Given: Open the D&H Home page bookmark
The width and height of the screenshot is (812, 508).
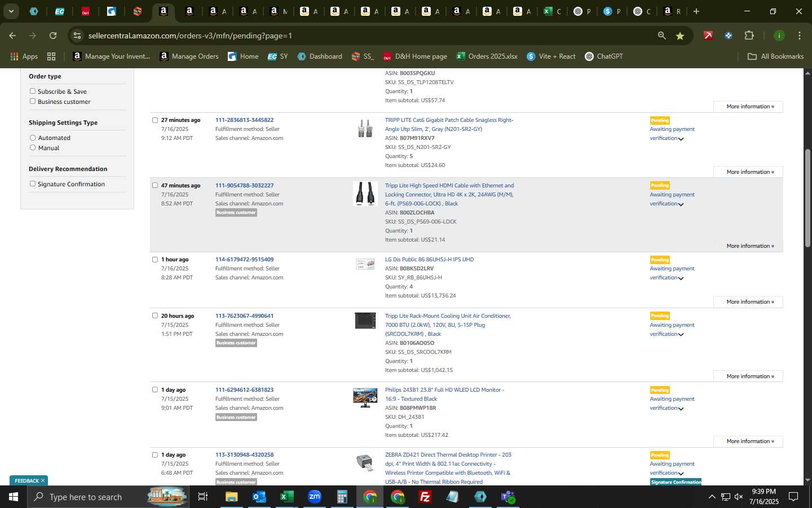Looking at the screenshot, I should [415, 56].
